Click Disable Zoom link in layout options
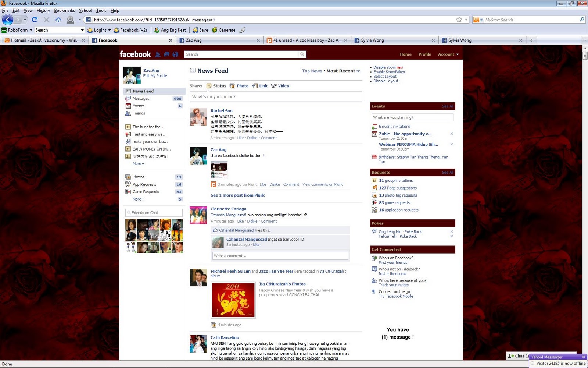The height and width of the screenshot is (368, 588). tap(384, 67)
